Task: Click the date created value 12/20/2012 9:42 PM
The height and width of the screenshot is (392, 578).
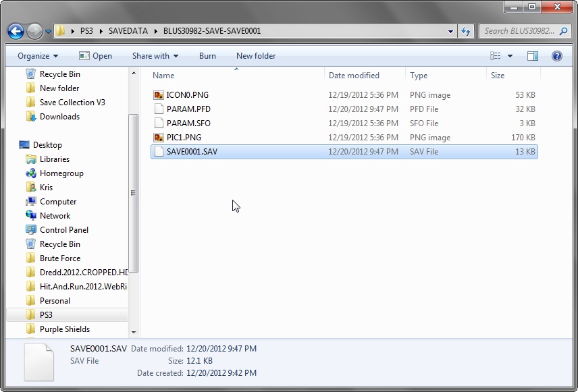Action: (221, 373)
